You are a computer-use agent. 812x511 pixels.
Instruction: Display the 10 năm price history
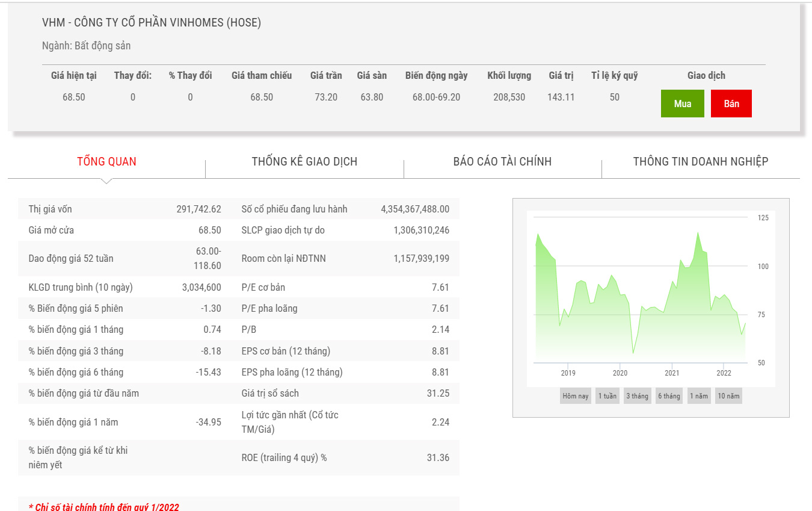tap(728, 396)
